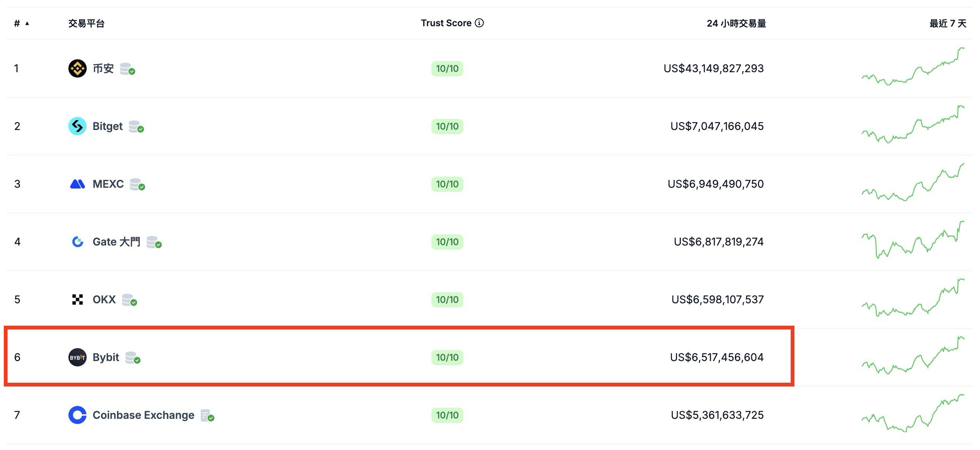Click the Binance exchange logo icon
Image resolution: width=980 pixels, height=450 pixels.
[x=77, y=68]
